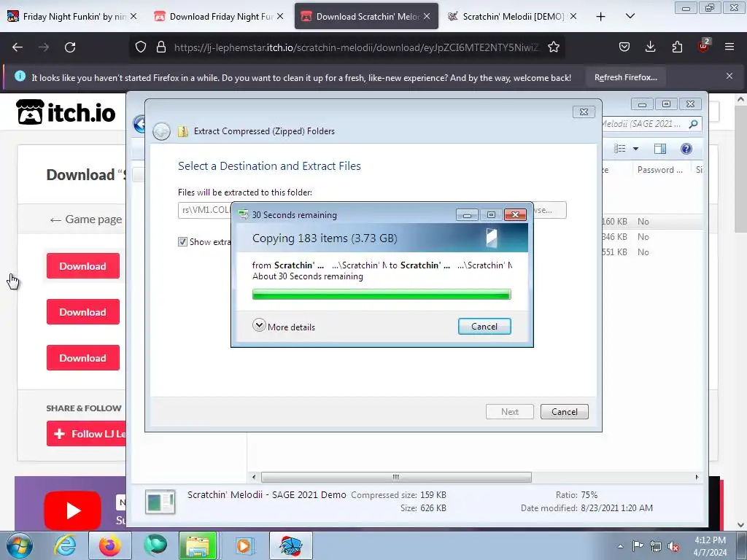Go back in Firefox history
The width and height of the screenshot is (747, 560).
pos(18,47)
